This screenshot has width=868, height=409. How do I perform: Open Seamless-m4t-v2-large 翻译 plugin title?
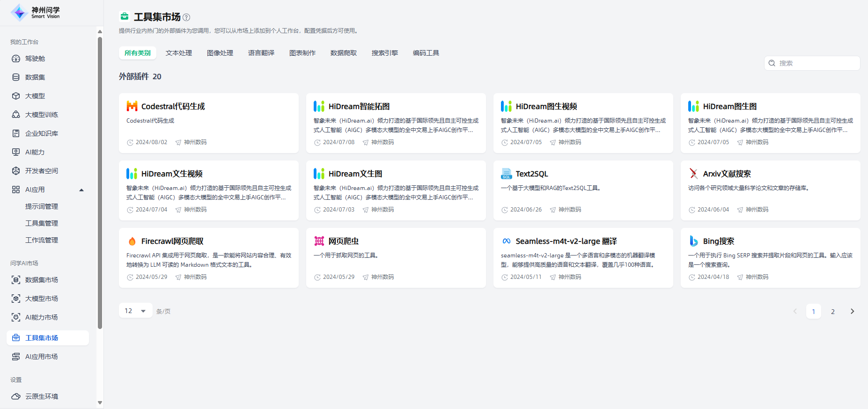pos(566,241)
